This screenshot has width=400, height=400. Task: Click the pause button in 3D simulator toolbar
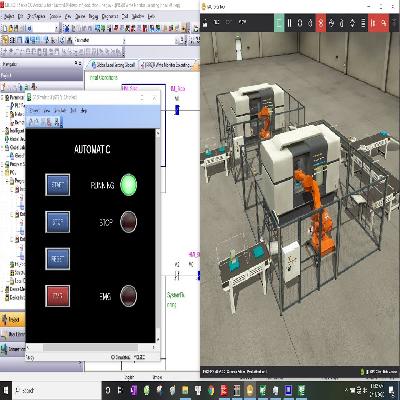point(289,23)
